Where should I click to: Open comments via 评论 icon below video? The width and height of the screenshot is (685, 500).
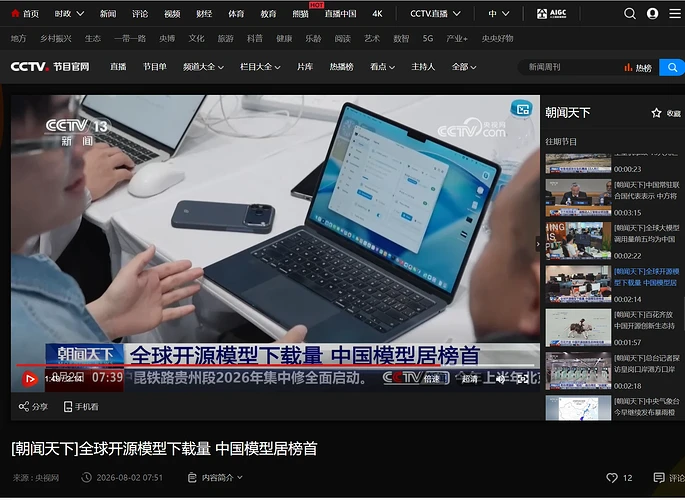[658, 478]
